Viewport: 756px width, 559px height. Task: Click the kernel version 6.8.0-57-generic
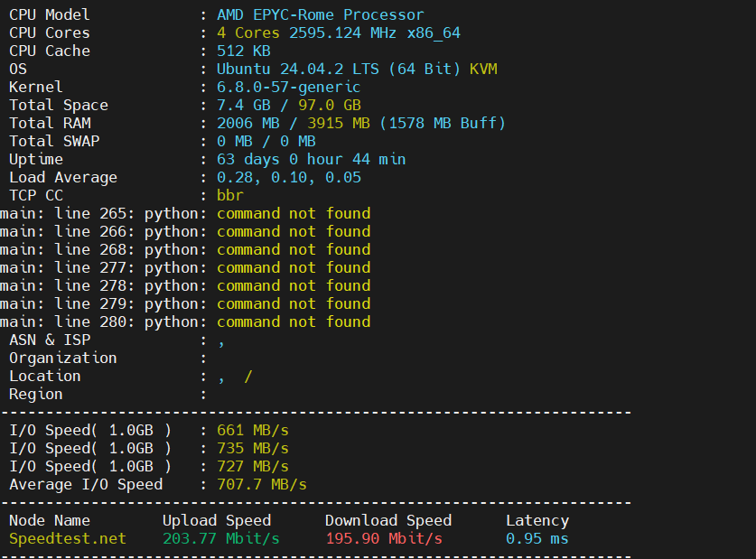point(288,88)
